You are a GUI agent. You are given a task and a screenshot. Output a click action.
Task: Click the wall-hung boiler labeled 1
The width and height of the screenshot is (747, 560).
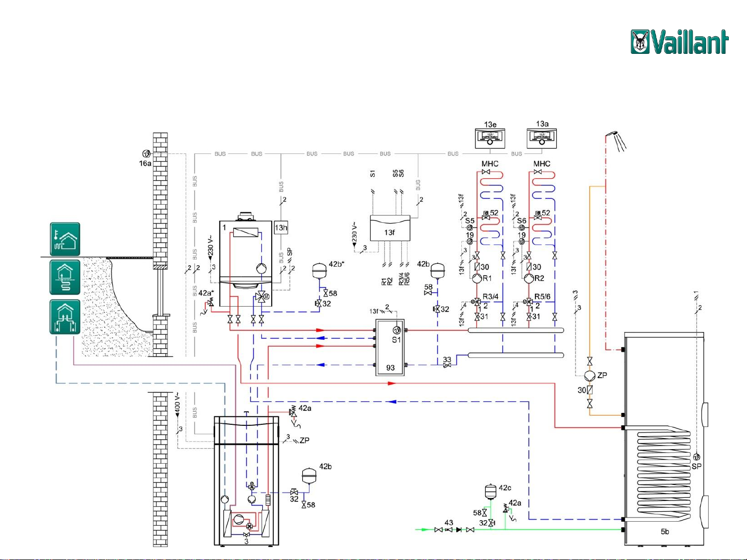(x=246, y=254)
